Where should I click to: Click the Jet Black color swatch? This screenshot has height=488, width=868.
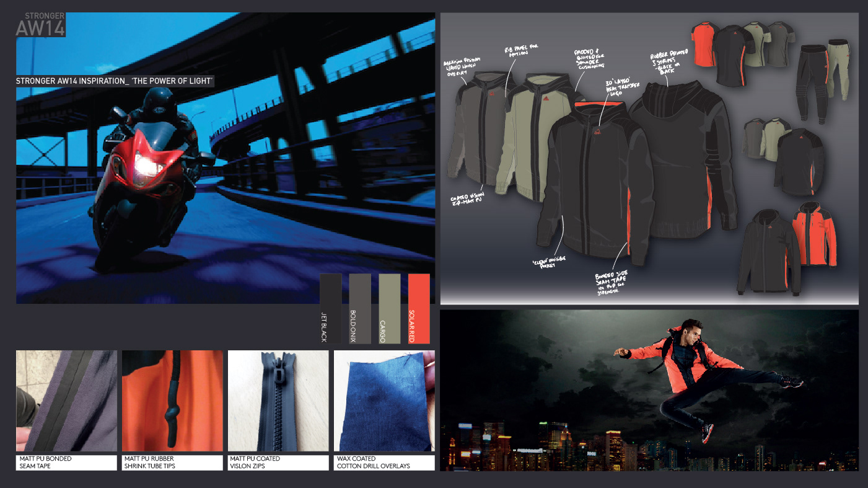(330, 308)
